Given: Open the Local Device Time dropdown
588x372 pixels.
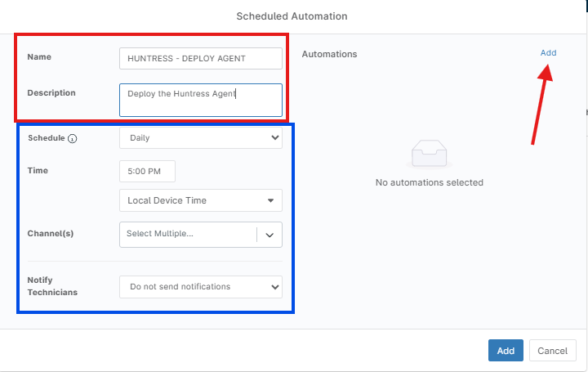Looking at the screenshot, I should [x=201, y=200].
